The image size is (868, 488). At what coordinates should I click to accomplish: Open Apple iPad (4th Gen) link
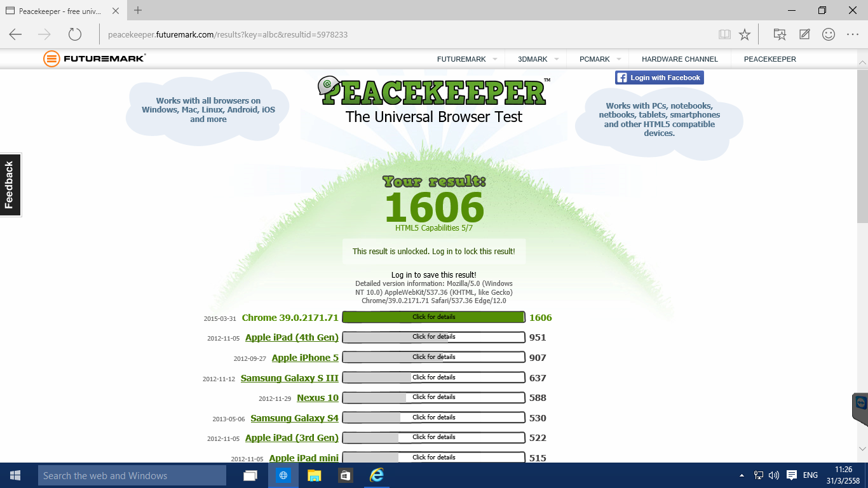[292, 337]
